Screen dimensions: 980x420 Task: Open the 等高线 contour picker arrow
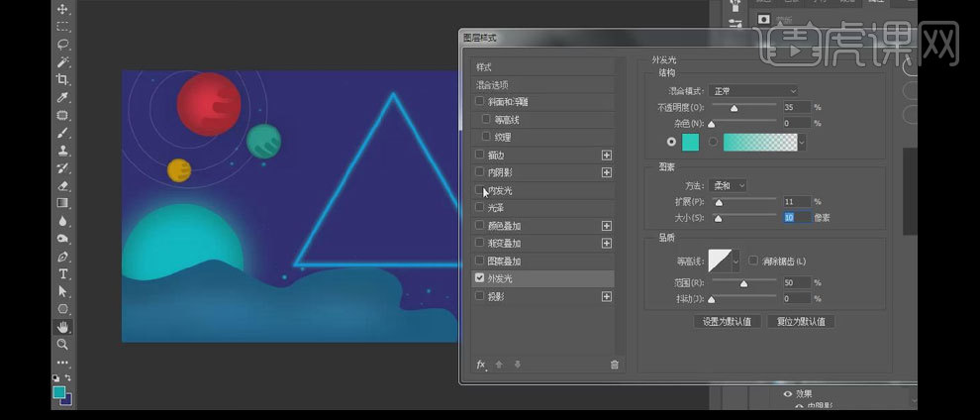click(x=735, y=261)
